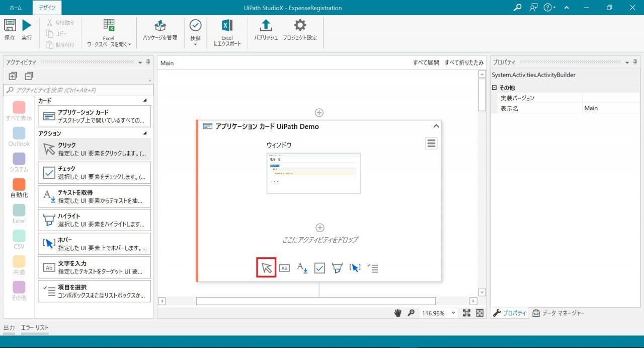Viewport: 644px width, 348px height.
Task: Click the Highlight quick-action icon in card
Action: [337, 268]
